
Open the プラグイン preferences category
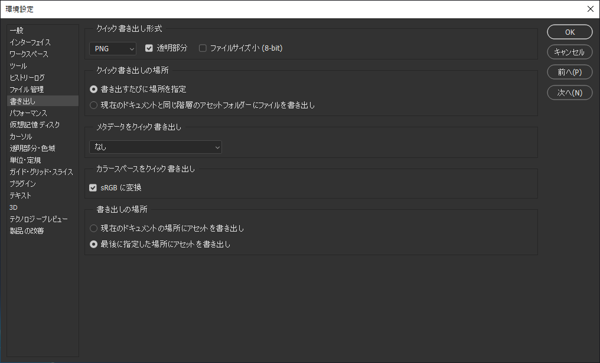tap(23, 184)
